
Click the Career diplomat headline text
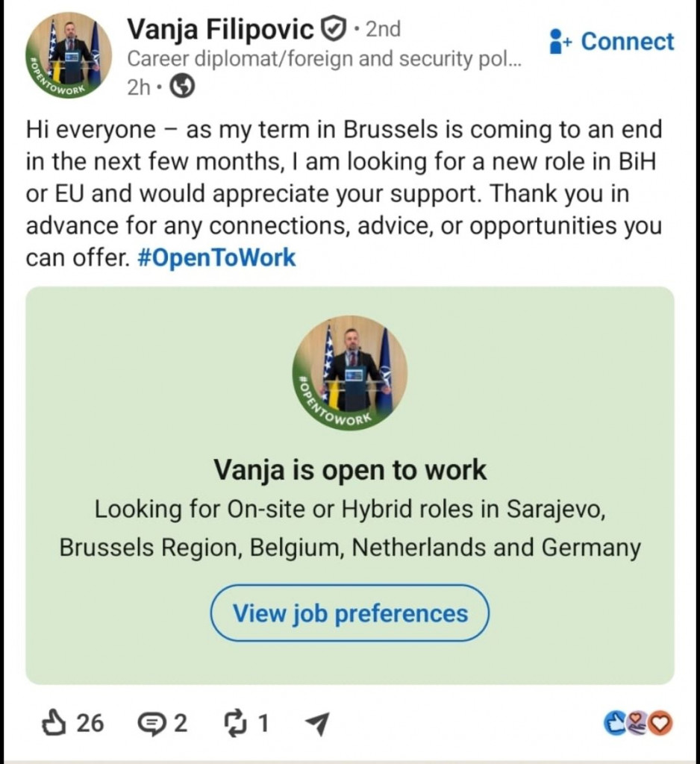pyautogui.click(x=324, y=59)
